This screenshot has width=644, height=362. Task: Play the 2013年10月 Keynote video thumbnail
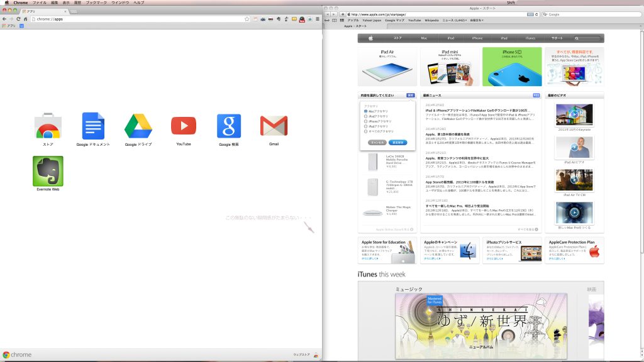(x=574, y=114)
